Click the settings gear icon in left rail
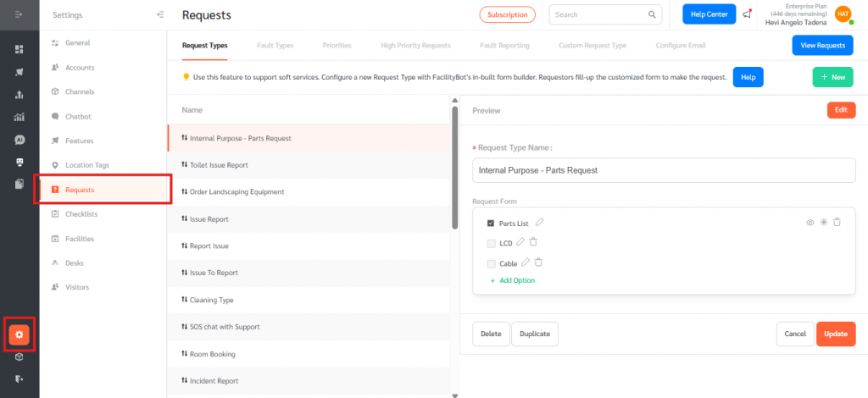868x398 pixels. [x=19, y=334]
